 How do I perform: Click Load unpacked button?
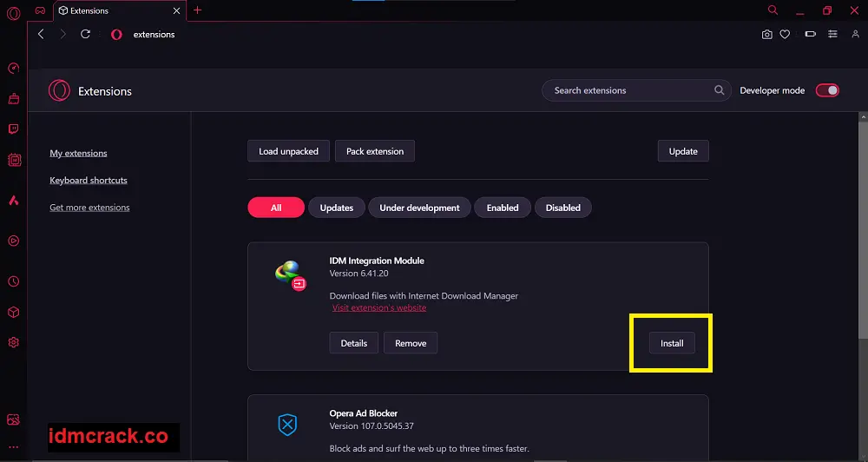tap(288, 151)
